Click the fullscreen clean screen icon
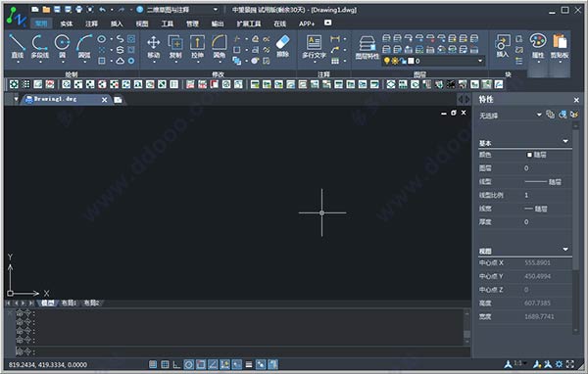This screenshot has height=374, width=588. pos(570,364)
